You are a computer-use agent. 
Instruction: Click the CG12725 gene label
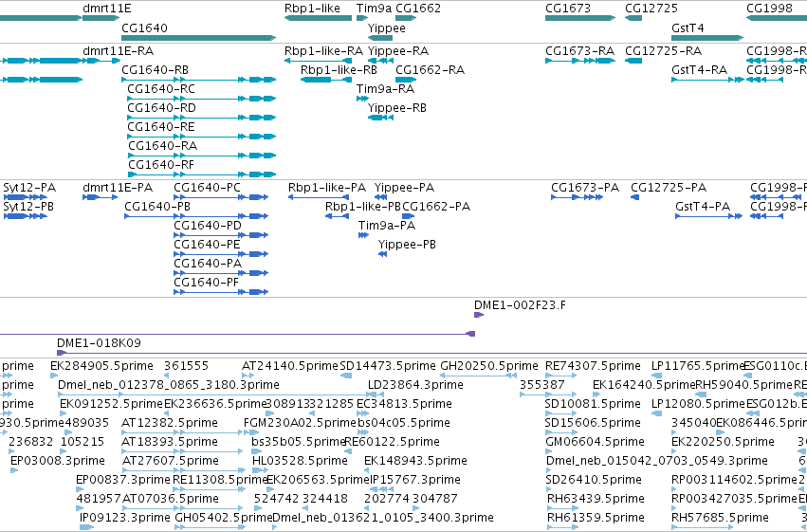(651, 9)
